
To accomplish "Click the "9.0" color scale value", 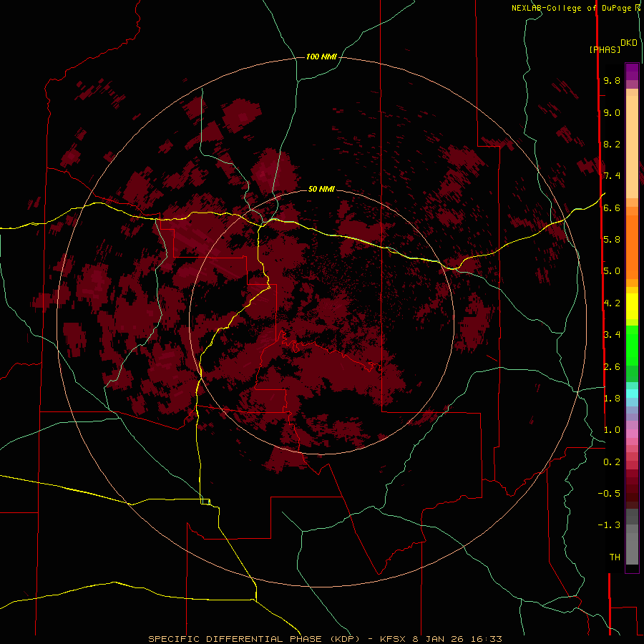I will pyautogui.click(x=612, y=112).
